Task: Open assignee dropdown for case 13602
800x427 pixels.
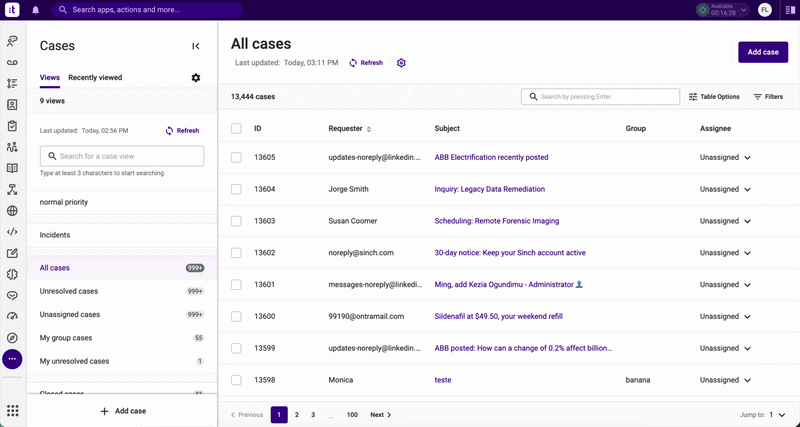Action: [725, 253]
